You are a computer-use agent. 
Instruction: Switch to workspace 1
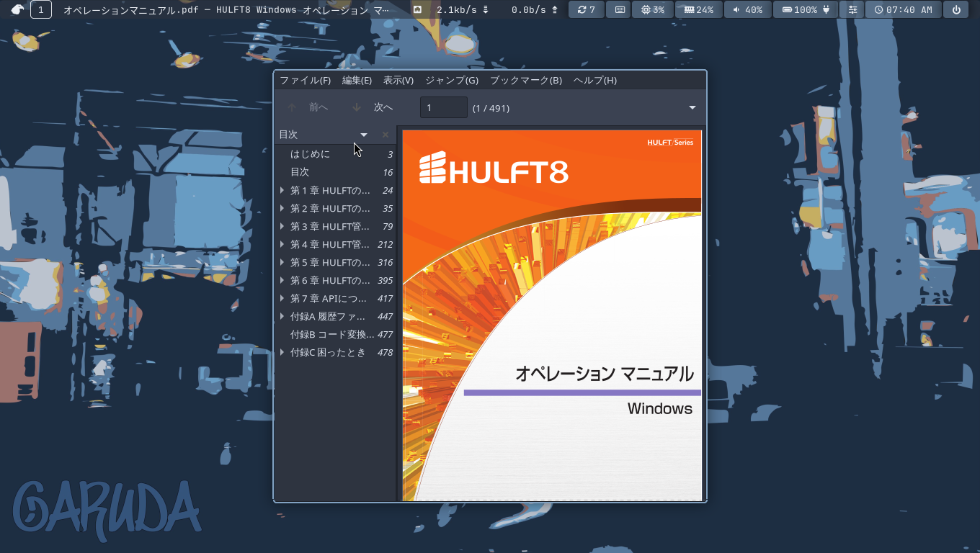pyautogui.click(x=41, y=9)
